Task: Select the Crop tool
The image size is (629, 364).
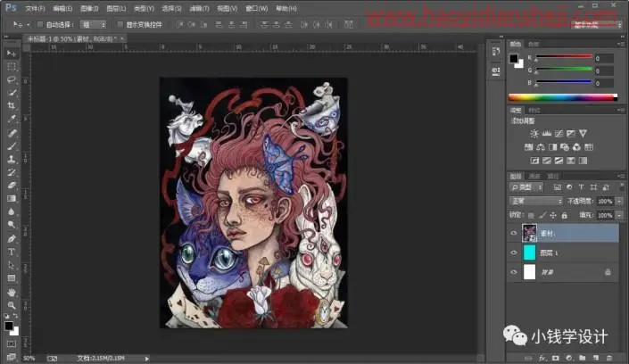Action: (x=12, y=105)
